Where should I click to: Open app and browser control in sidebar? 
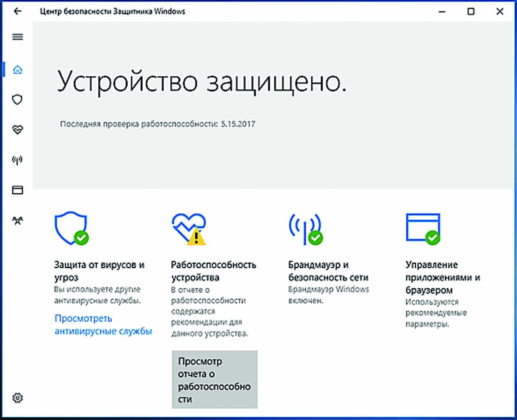[x=18, y=190]
